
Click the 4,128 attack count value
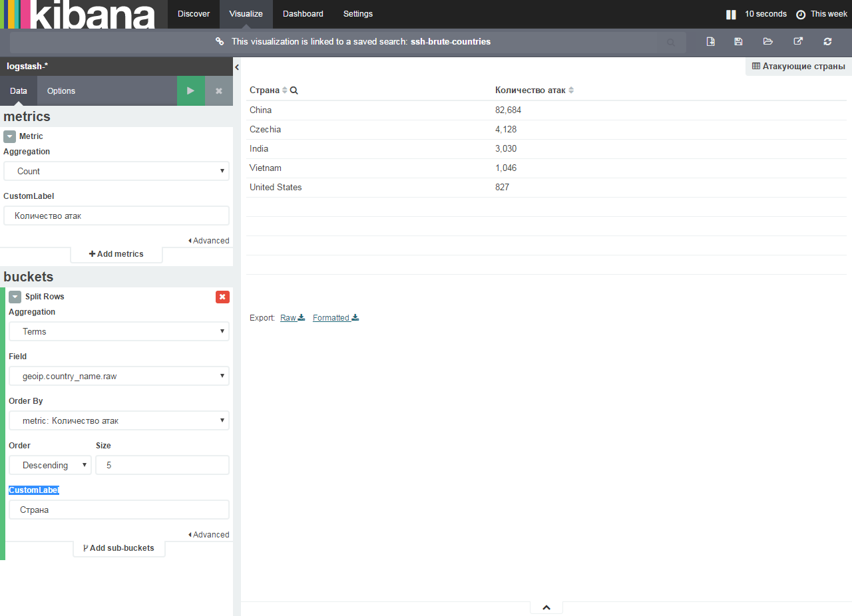coord(506,130)
